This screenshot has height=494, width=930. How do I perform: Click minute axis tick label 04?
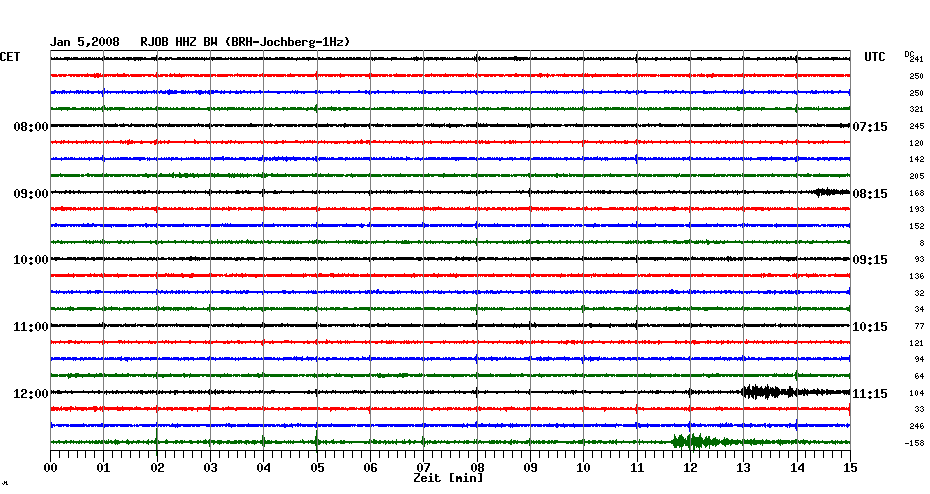[264, 467]
